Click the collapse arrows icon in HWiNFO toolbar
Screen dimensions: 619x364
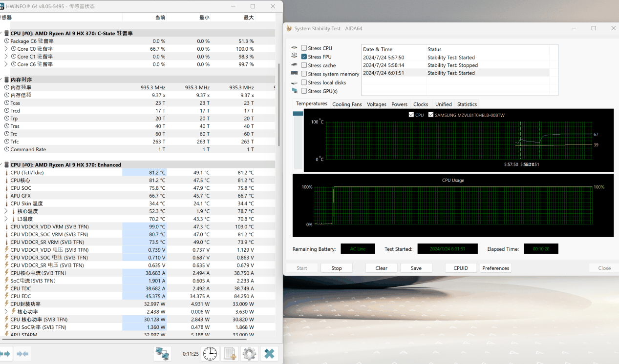[22, 354]
